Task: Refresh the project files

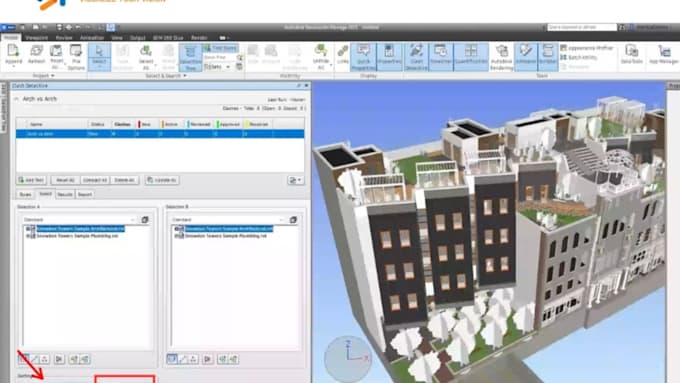Action: tap(36, 56)
